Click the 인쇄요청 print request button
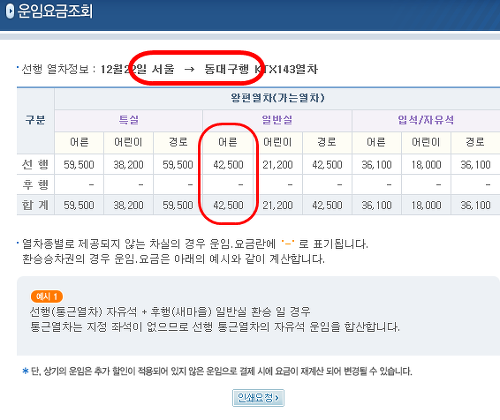The height and width of the screenshot is (420, 500). click(x=258, y=398)
